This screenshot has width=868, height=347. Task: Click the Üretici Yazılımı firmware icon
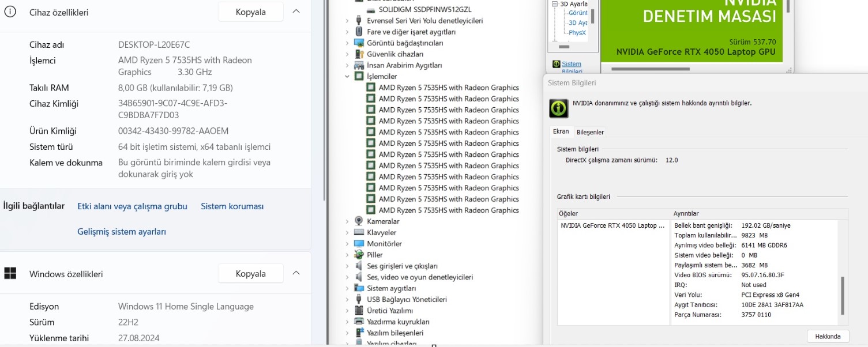pos(359,311)
